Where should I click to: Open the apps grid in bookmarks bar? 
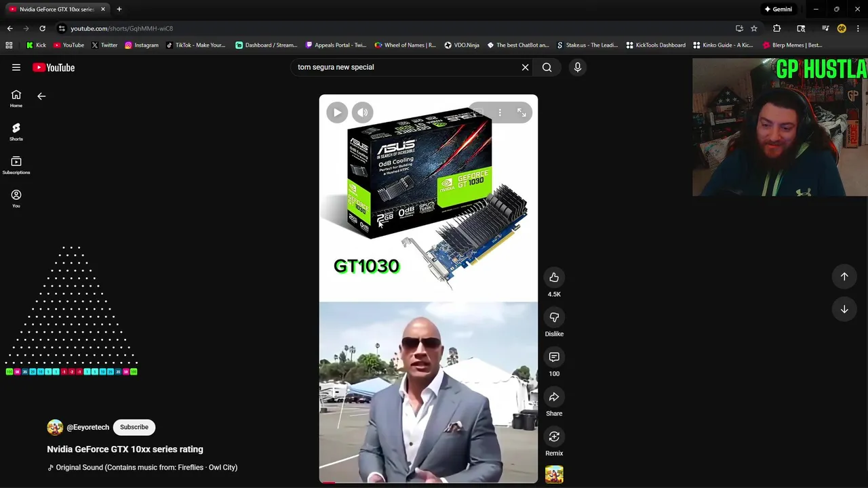point(9,45)
